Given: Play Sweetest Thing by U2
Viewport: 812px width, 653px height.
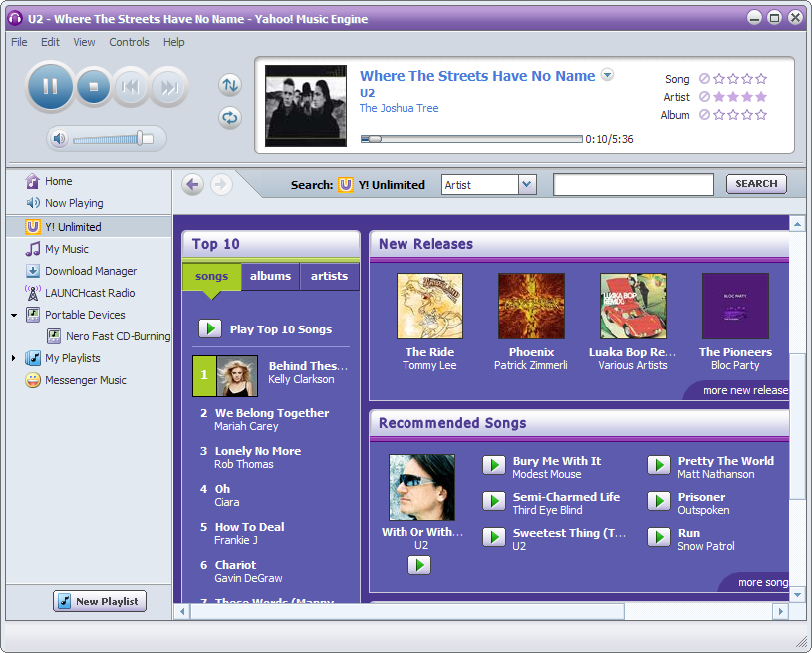Looking at the screenshot, I should pos(494,537).
